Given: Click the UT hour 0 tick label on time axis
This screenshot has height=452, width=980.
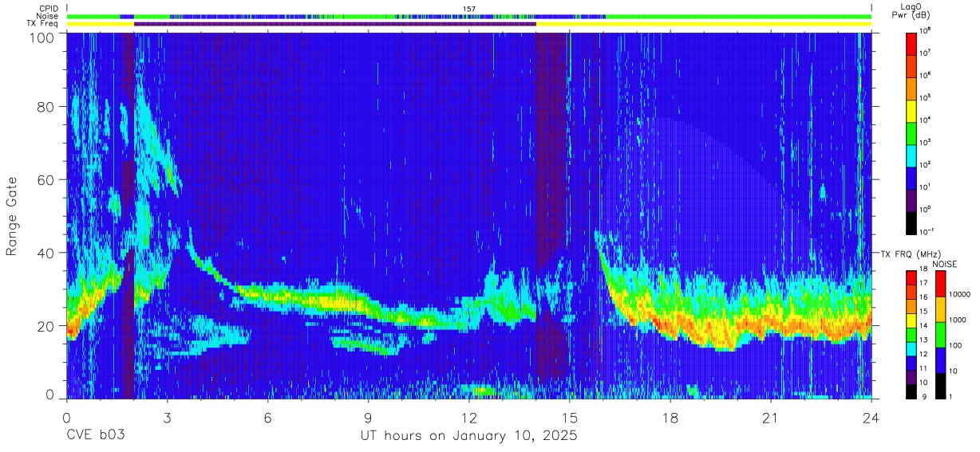Looking at the screenshot, I should click(65, 418).
